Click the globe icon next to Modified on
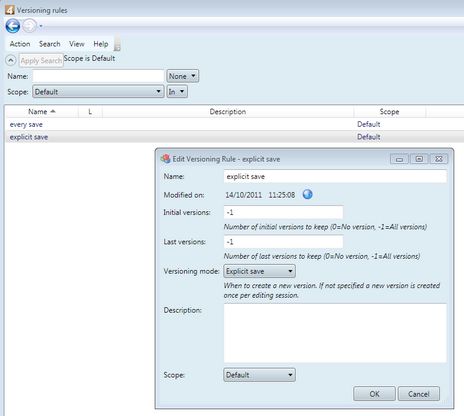The width and height of the screenshot is (464, 416). 307,194
